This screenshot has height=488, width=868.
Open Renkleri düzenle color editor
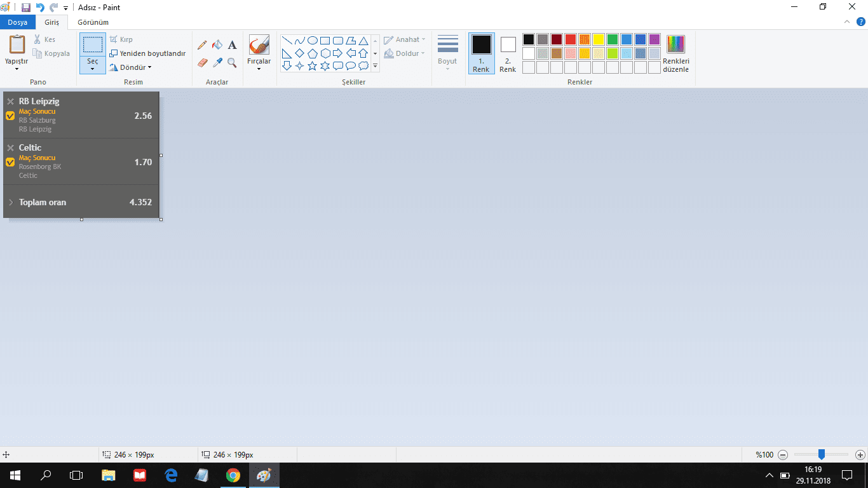(x=675, y=53)
